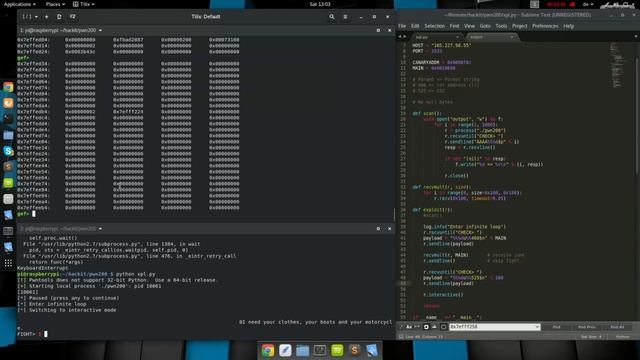Toggle regular expression search in find panel

401,327
